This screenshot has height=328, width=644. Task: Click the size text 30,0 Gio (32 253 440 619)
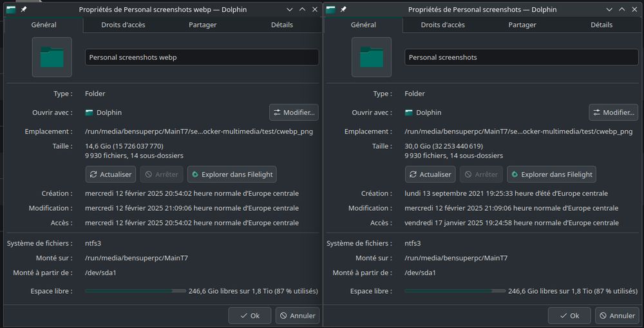click(x=444, y=146)
